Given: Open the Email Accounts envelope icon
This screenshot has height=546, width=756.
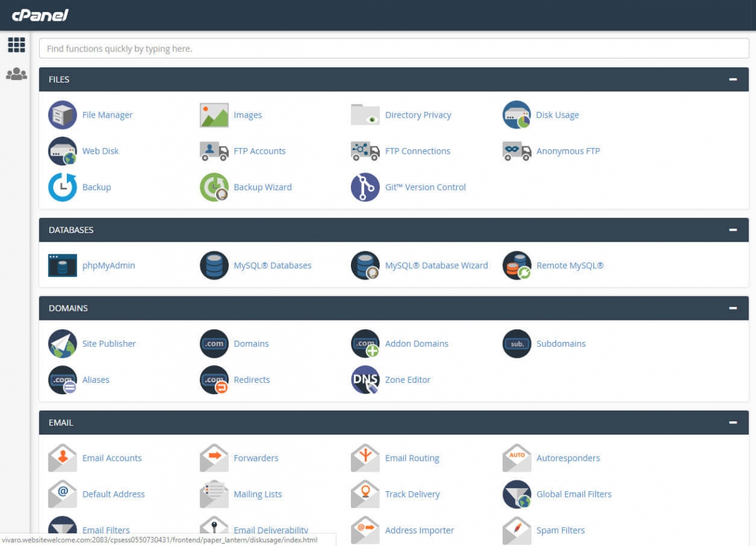Looking at the screenshot, I should (x=62, y=458).
